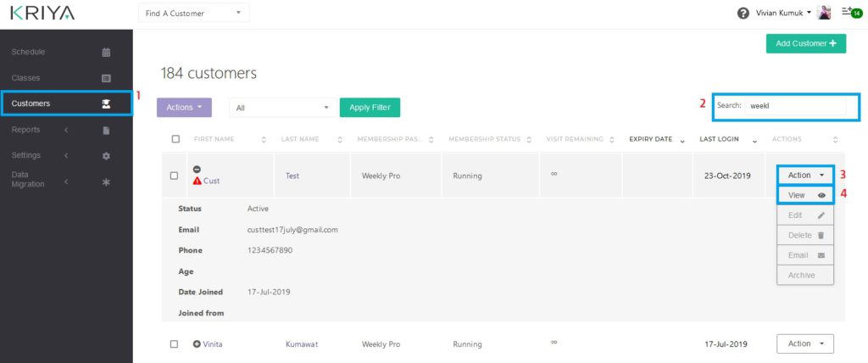The height and width of the screenshot is (363, 868).
Task: Check the box for customer Cust Test
Action: pos(174,176)
